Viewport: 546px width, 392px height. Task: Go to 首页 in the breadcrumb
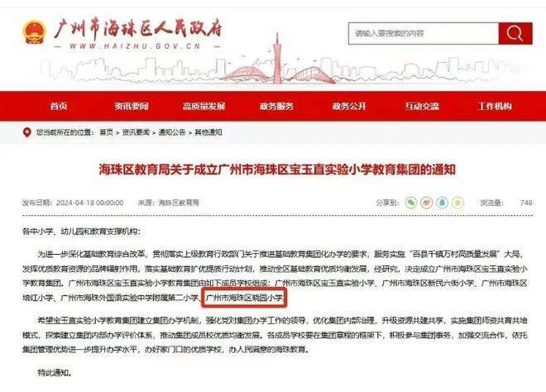pyautogui.click(x=106, y=132)
